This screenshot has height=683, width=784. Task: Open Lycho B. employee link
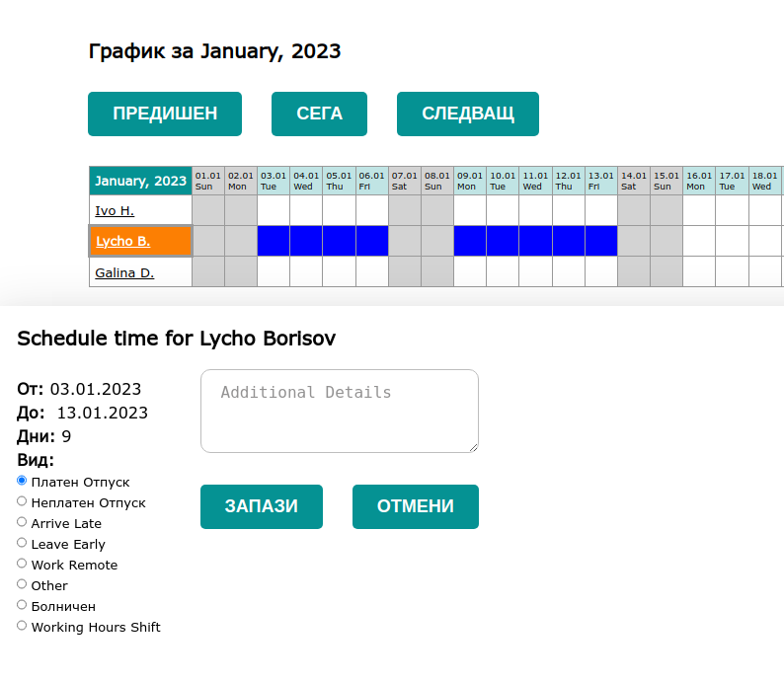(x=122, y=241)
